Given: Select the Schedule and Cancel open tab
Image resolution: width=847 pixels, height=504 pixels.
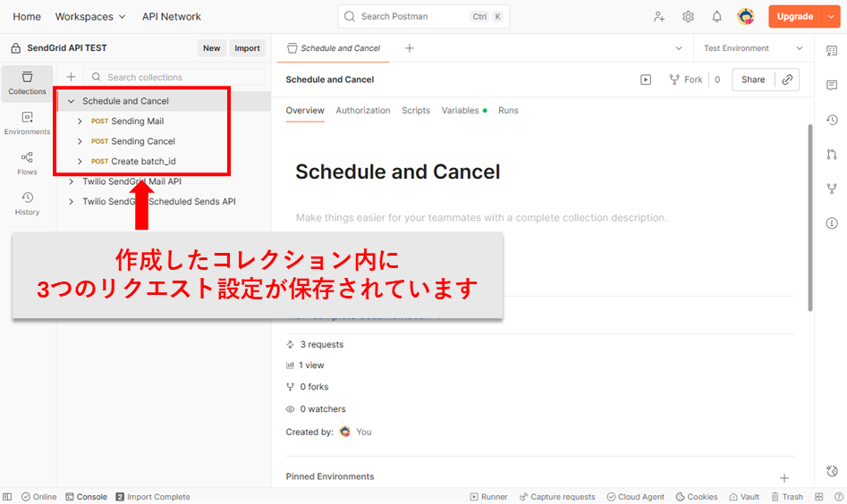Looking at the screenshot, I should (334, 48).
